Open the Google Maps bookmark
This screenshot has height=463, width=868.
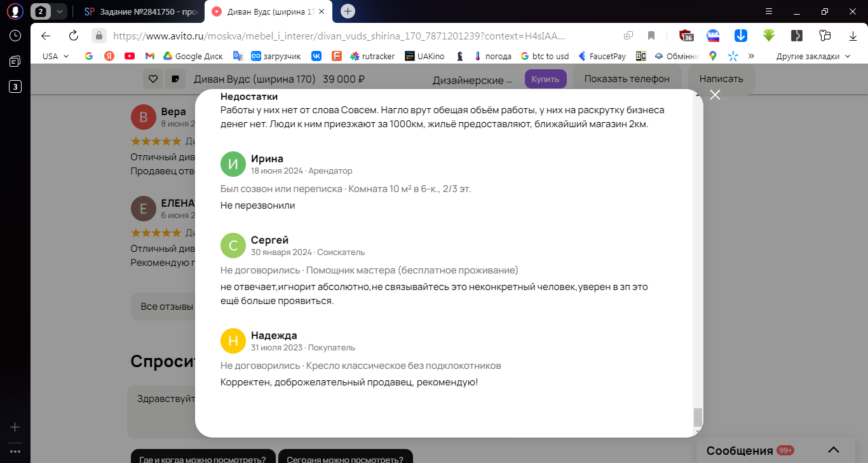[x=713, y=56]
